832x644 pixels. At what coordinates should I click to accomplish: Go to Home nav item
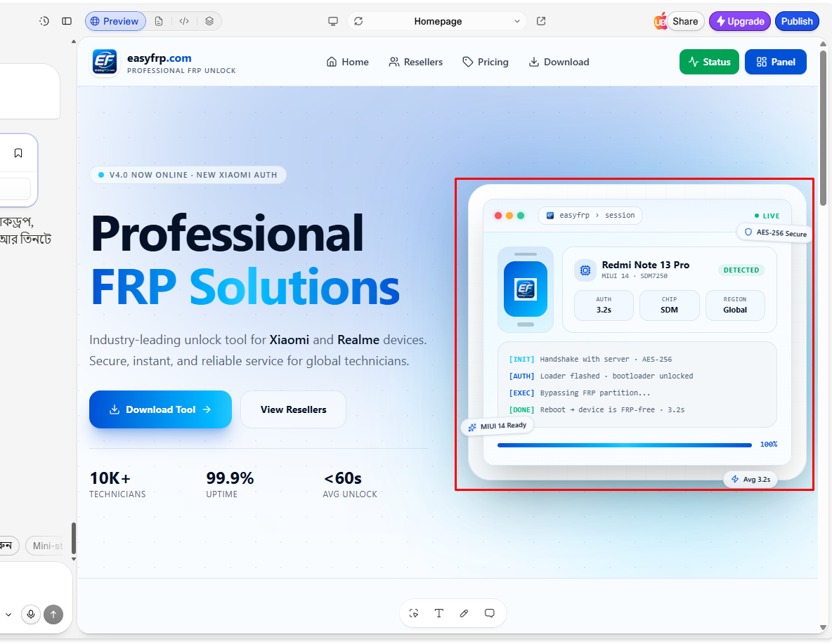pyautogui.click(x=348, y=62)
